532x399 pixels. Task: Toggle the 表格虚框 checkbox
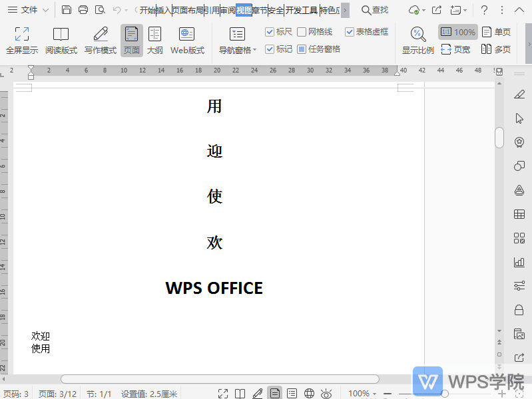367,32
